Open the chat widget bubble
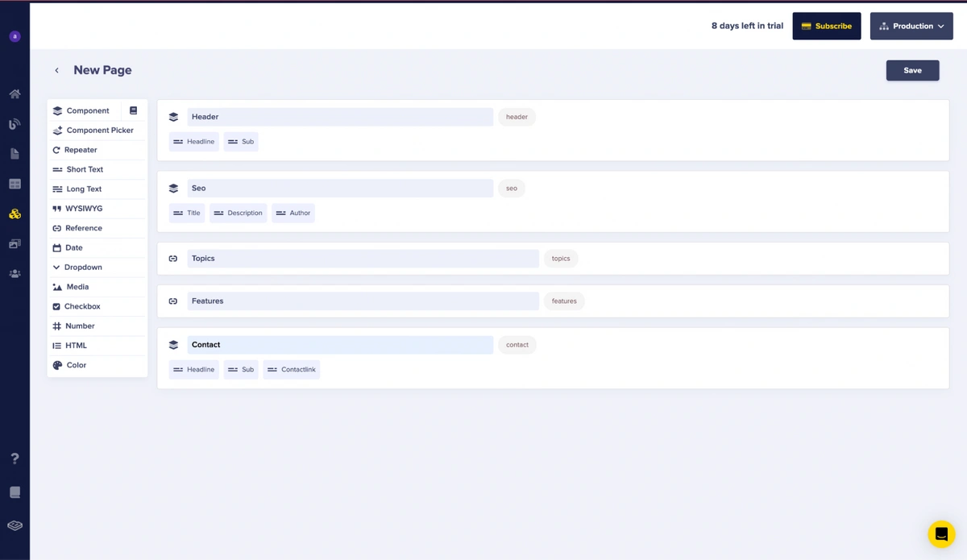 pos(940,533)
